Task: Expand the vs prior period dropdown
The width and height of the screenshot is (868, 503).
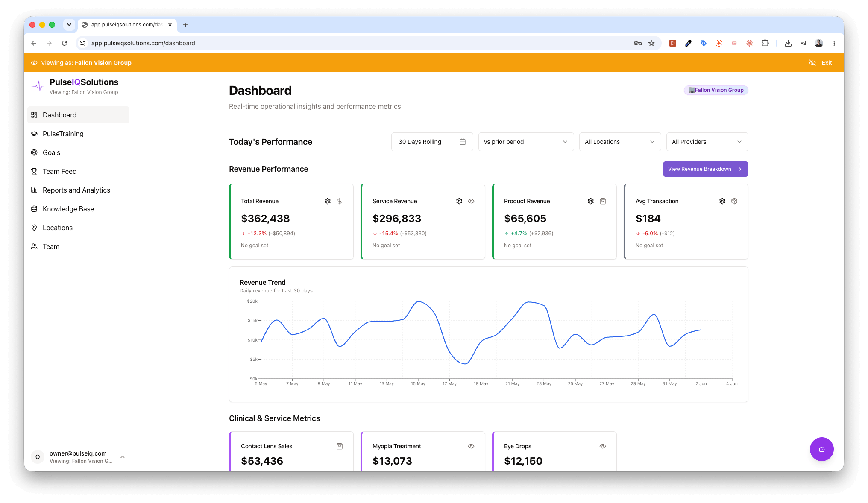Action: click(x=526, y=142)
